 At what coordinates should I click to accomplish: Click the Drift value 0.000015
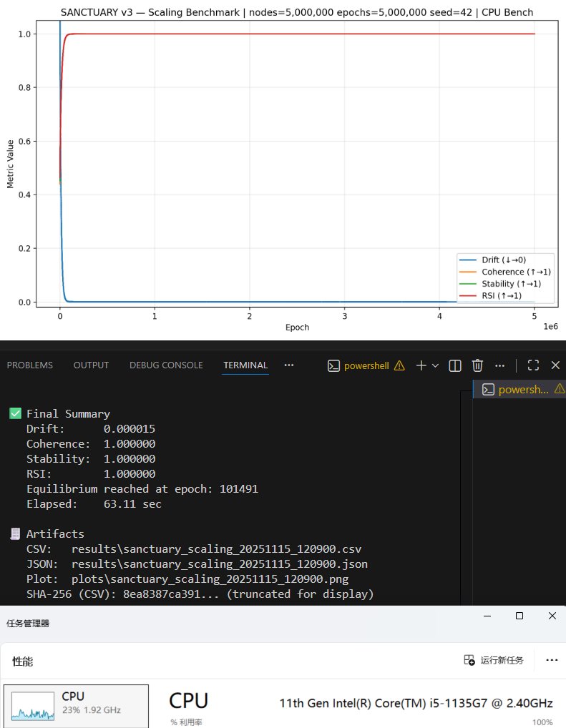click(x=130, y=428)
